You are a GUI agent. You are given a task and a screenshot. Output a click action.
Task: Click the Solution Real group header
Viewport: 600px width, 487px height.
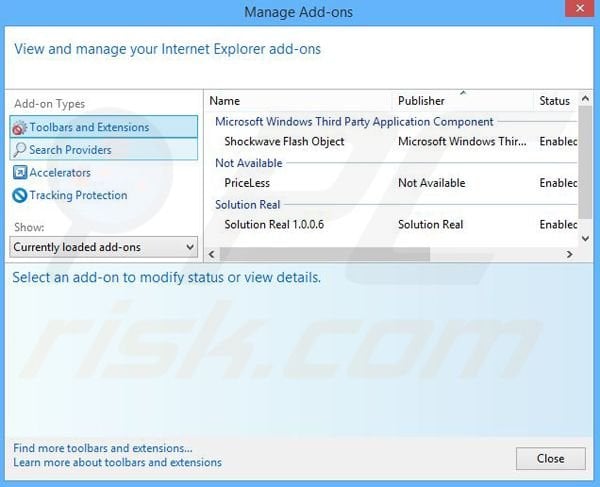coord(248,205)
